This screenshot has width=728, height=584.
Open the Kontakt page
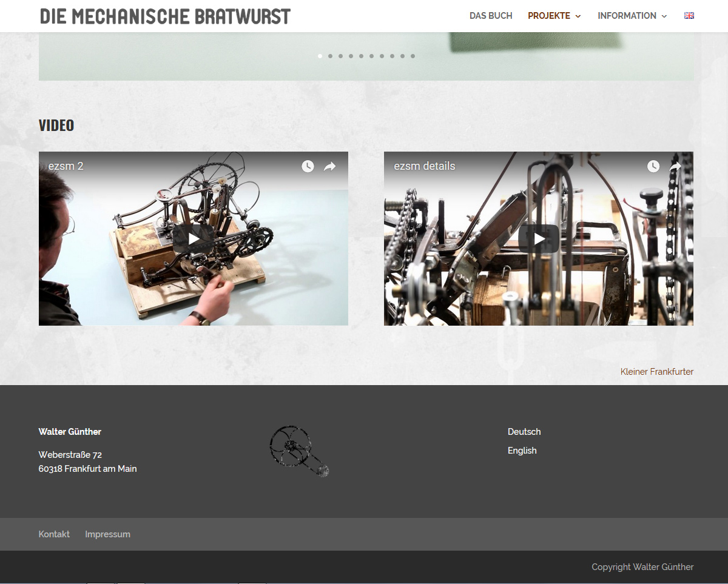click(x=54, y=534)
